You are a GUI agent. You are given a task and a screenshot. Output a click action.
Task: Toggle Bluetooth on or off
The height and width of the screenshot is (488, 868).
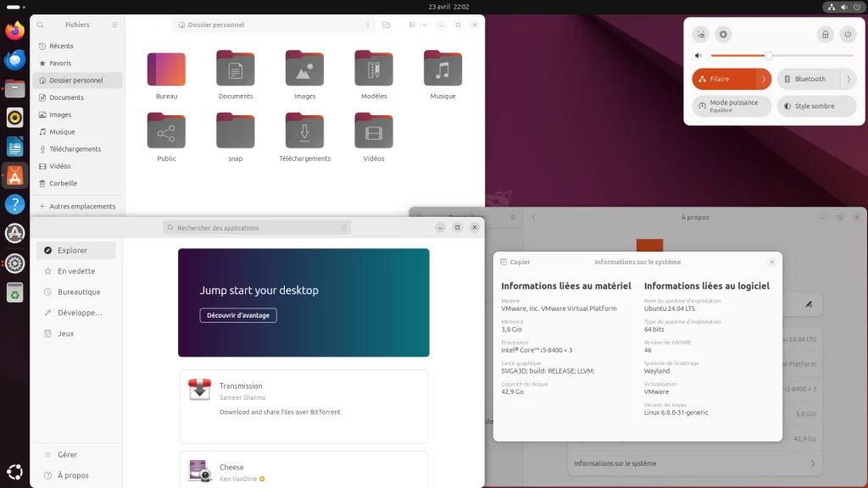(809, 79)
